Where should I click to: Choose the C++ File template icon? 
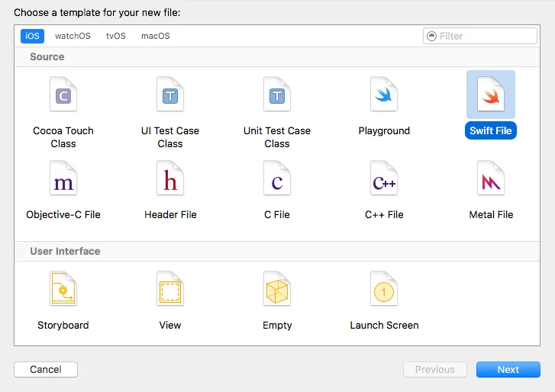(384, 178)
